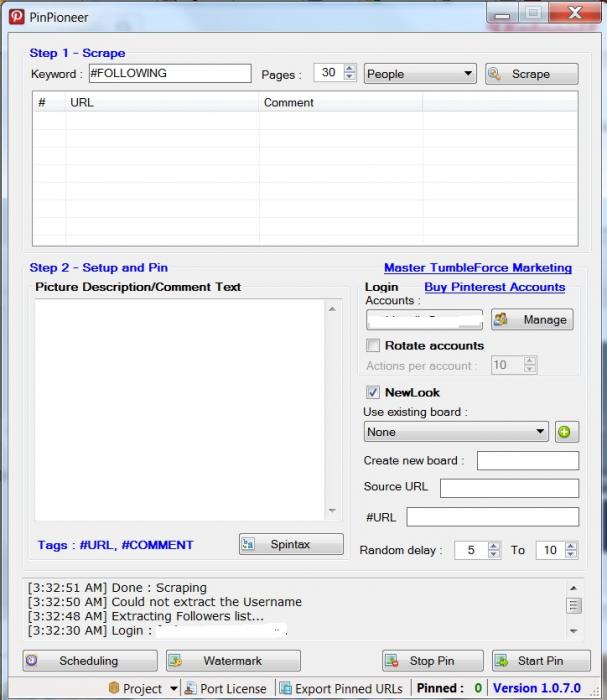Increase Pages value with up arrow
Viewport: 607px width, 700px height.
tap(350, 68)
